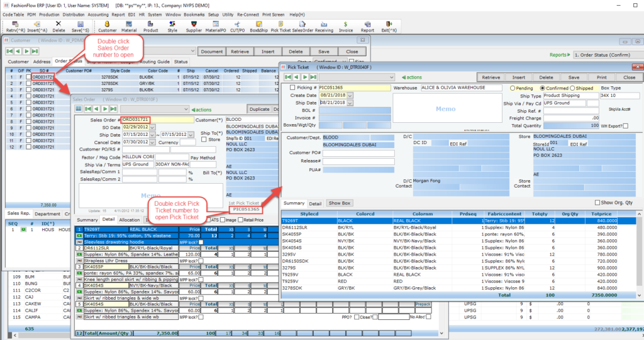Click the Material toolbar icon
The width and height of the screenshot is (644, 340).
pyautogui.click(x=129, y=25)
